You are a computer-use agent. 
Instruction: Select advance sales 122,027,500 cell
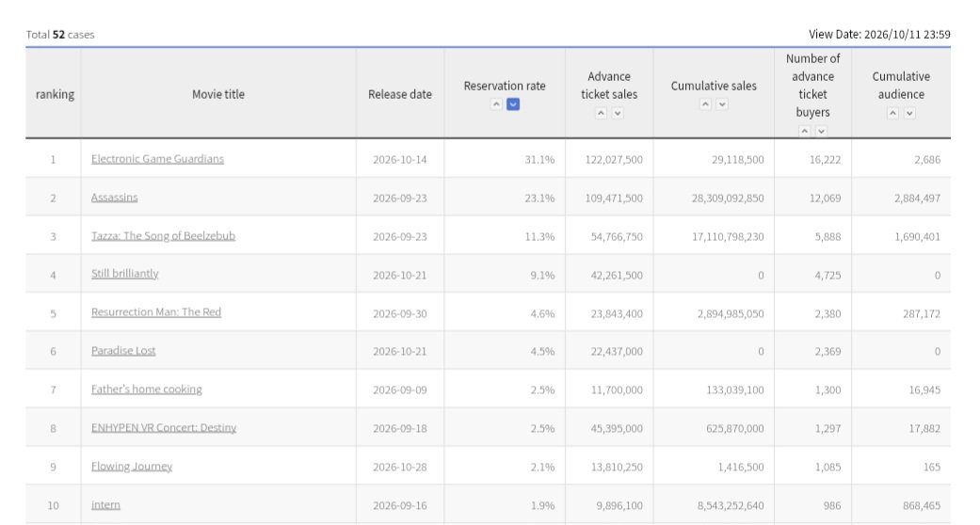(x=609, y=159)
